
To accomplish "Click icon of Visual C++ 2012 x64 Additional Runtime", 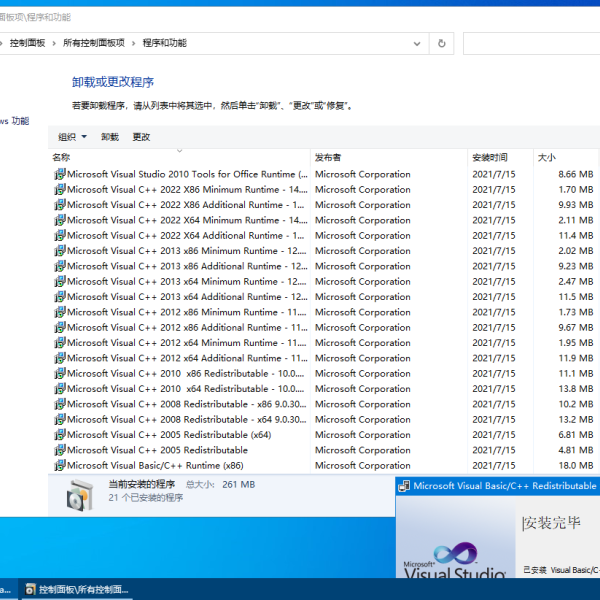I will (60, 358).
